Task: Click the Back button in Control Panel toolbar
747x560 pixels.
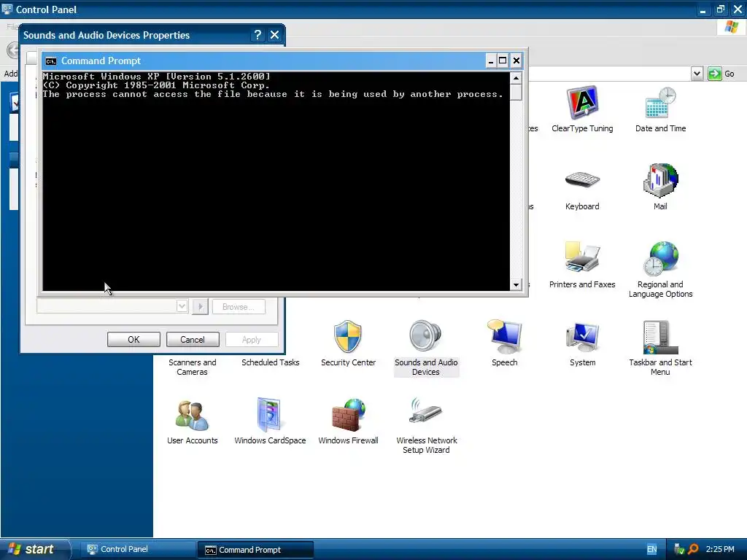Action: point(13,50)
